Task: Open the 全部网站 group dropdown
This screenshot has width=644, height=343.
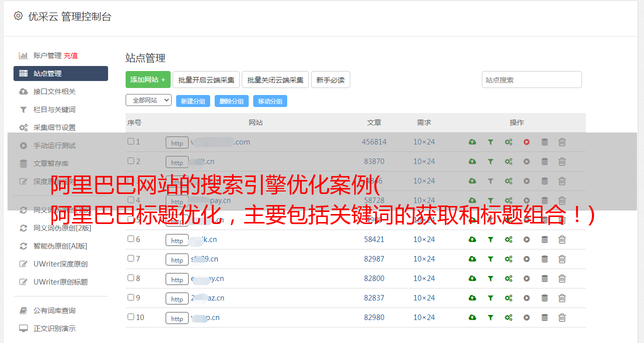Action: click(149, 100)
